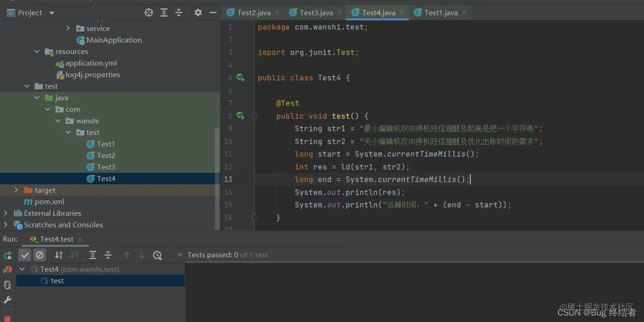Click the locate opened file crosshair icon

tap(149, 12)
